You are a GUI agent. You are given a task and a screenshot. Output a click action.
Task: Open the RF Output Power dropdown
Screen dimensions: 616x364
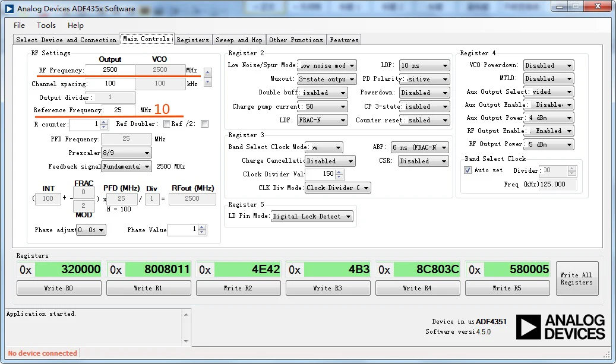pyautogui.click(x=549, y=144)
